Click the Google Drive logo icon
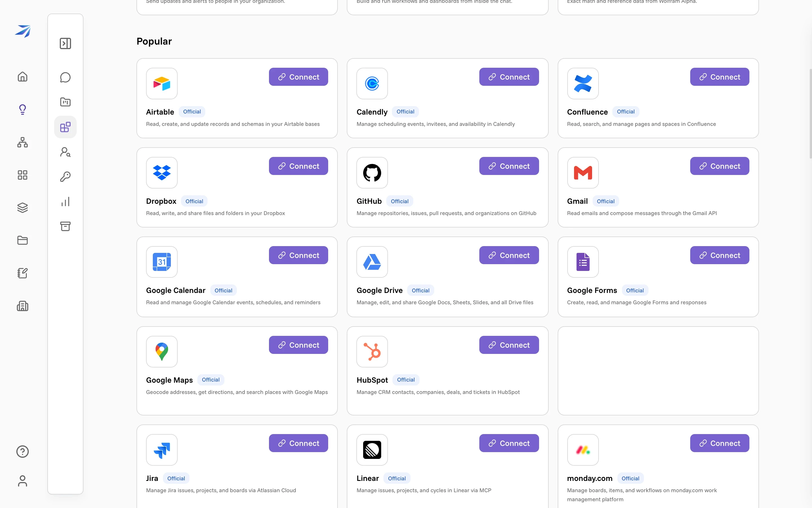812x508 pixels. click(x=372, y=262)
